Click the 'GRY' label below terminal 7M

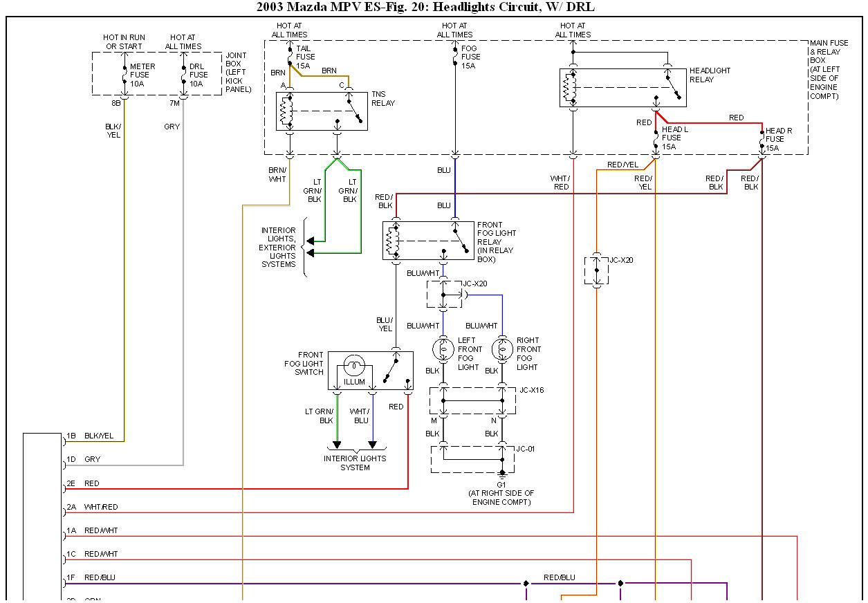coord(172,127)
